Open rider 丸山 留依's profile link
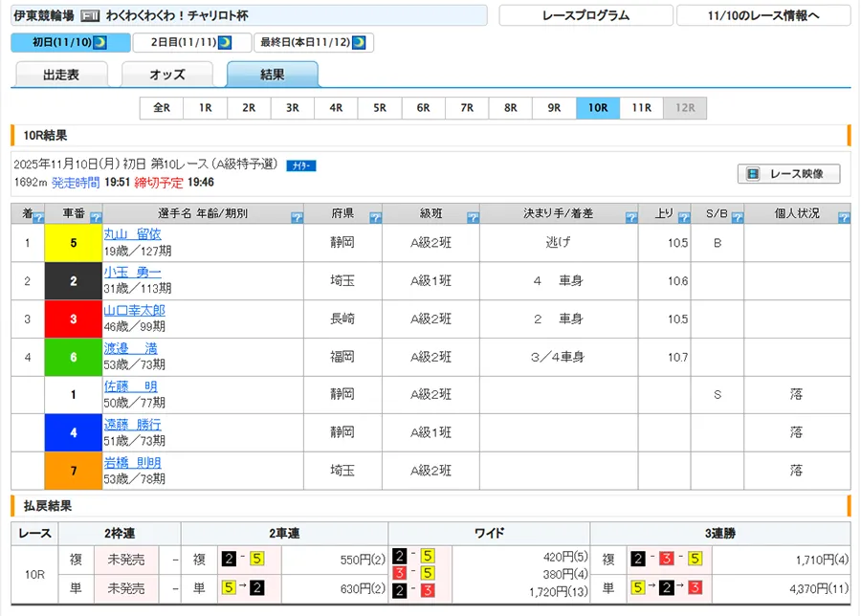Image resolution: width=861 pixels, height=616 pixels. [x=132, y=233]
